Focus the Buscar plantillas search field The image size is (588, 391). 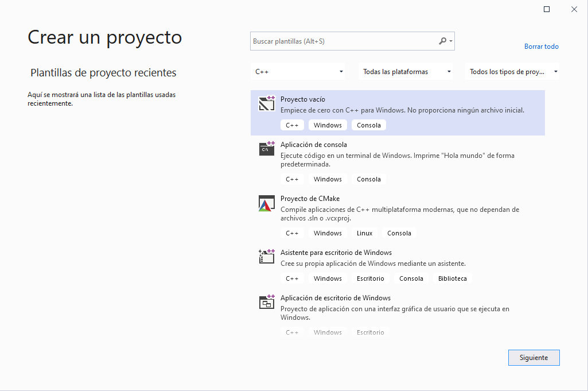(343, 41)
